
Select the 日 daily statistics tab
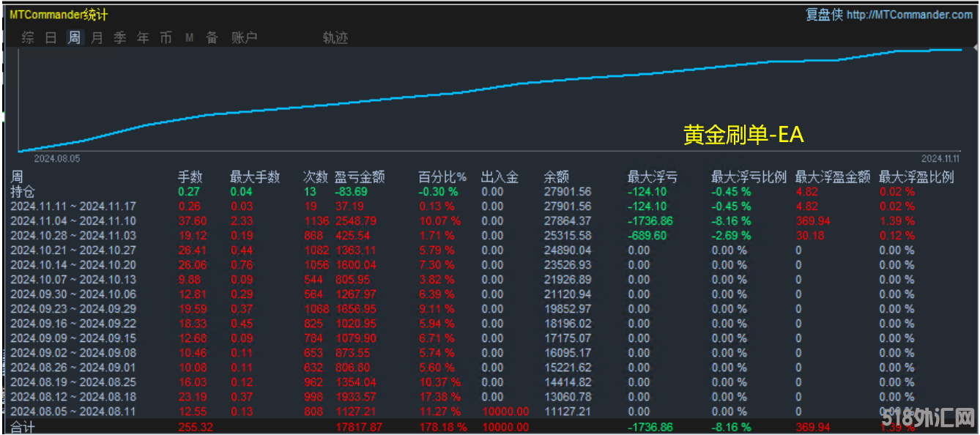coord(51,38)
